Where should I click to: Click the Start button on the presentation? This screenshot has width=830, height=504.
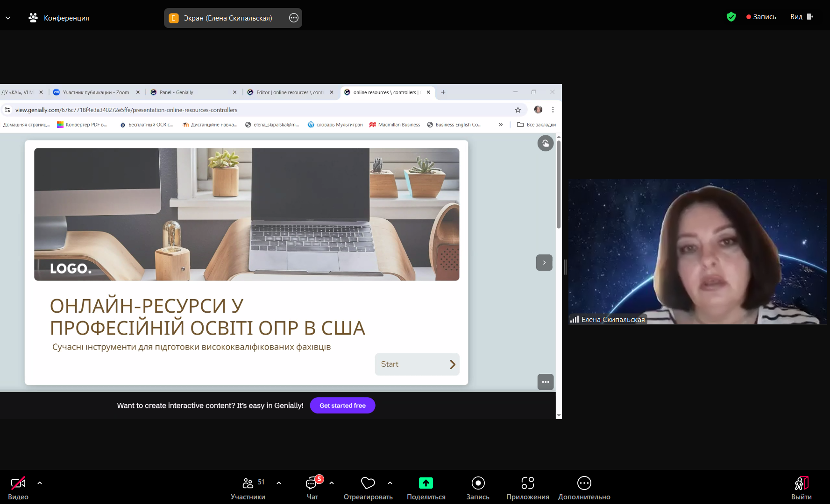pos(417,364)
